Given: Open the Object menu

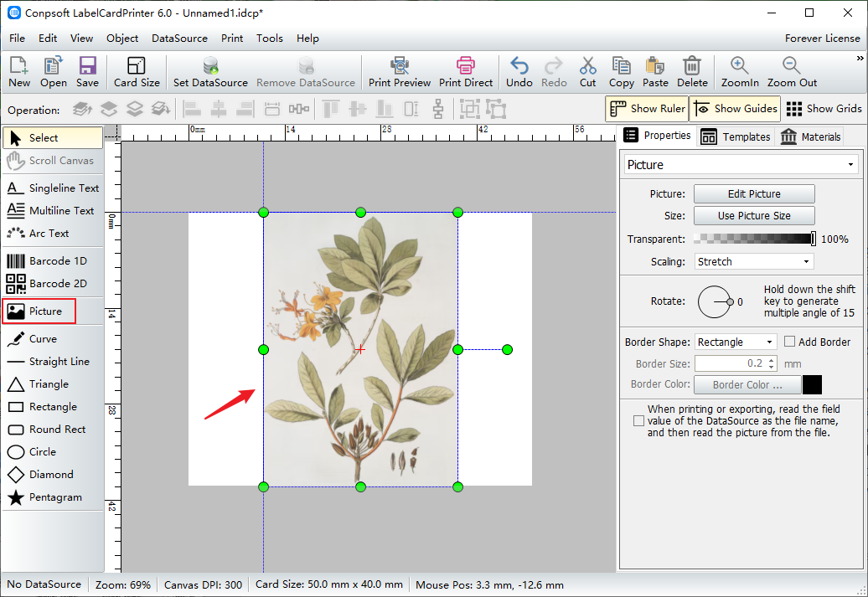Looking at the screenshot, I should pos(122,39).
